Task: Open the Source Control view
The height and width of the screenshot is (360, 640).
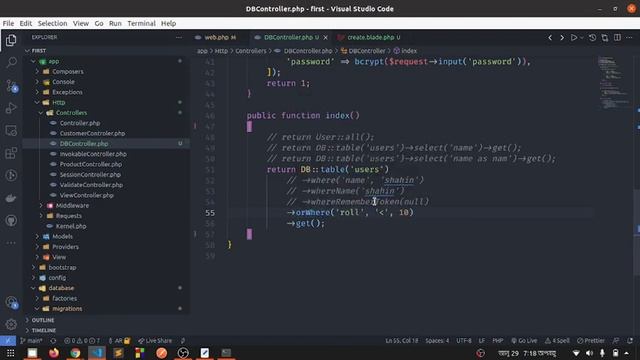Action: click(11, 86)
